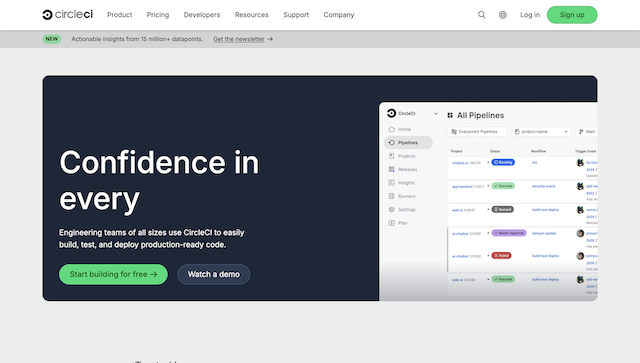Open the ai-chatbot link in Needs Approval row

pyautogui.click(x=460, y=234)
